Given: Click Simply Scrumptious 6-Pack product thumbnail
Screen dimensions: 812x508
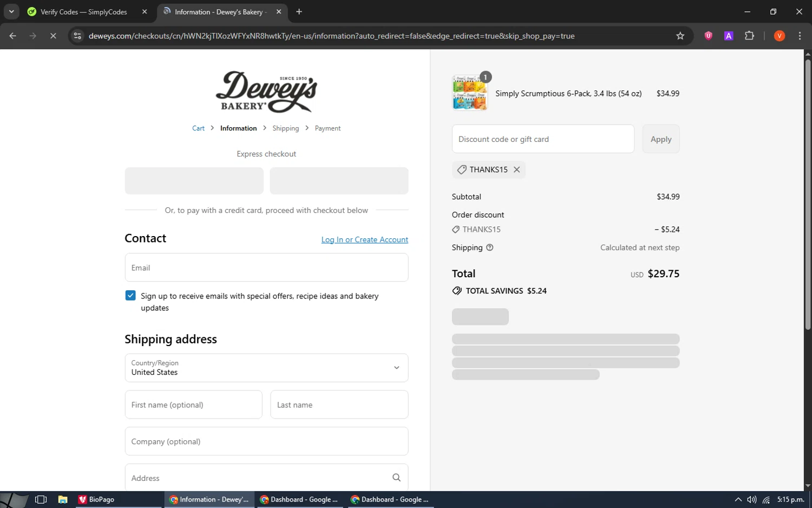Looking at the screenshot, I should click(469, 93).
